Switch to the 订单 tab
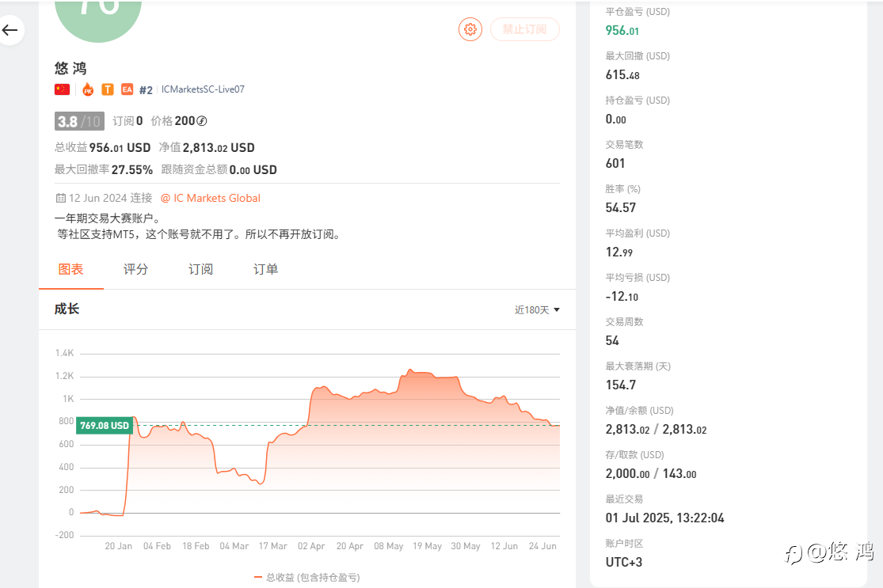This screenshot has width=883, height=588. pyautogui.click(x=266, y=270)
